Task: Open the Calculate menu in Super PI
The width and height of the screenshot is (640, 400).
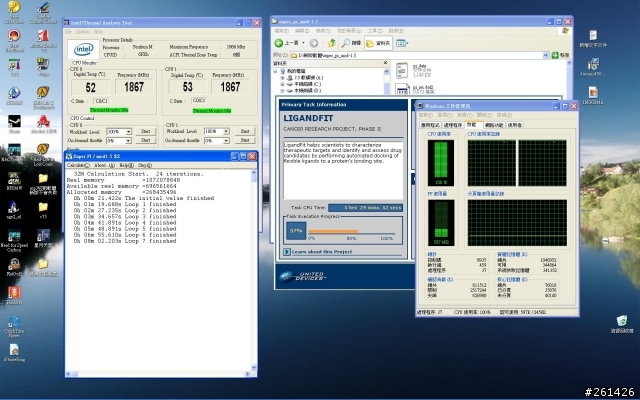Action: [78, 165]
